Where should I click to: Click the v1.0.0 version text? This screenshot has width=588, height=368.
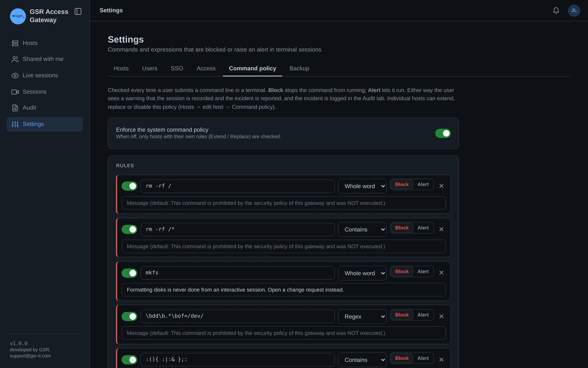click(x=19, y=344)
